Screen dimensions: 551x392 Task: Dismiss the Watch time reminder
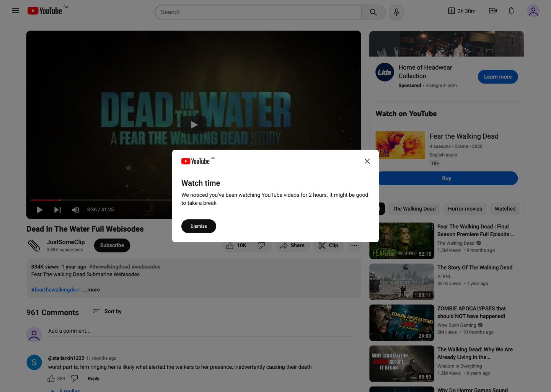[x=199, y=226]
